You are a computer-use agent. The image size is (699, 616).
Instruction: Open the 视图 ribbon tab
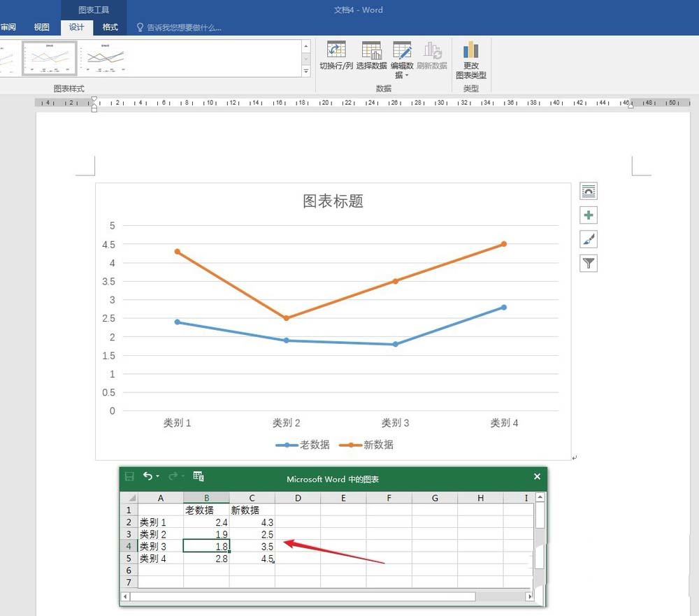tap(41, 27)
